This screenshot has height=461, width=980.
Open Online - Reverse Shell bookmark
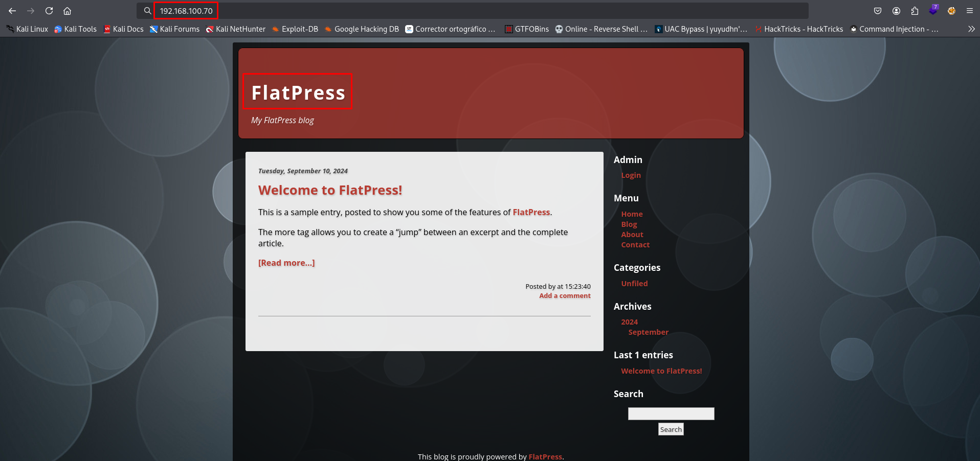602,29
